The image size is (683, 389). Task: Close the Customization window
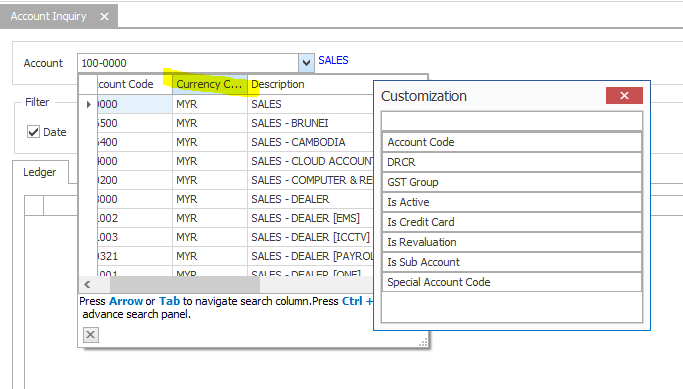pyautogui.click(x=624, y=95)
